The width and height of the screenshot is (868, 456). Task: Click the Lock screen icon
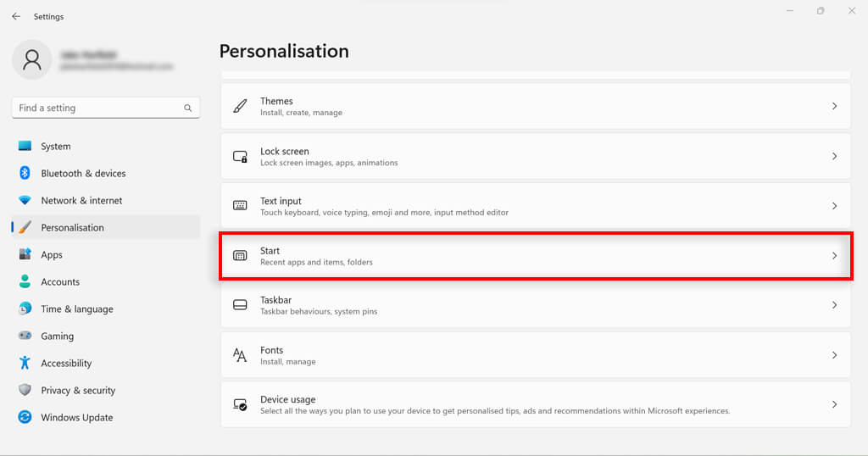(x=240, y=157)
